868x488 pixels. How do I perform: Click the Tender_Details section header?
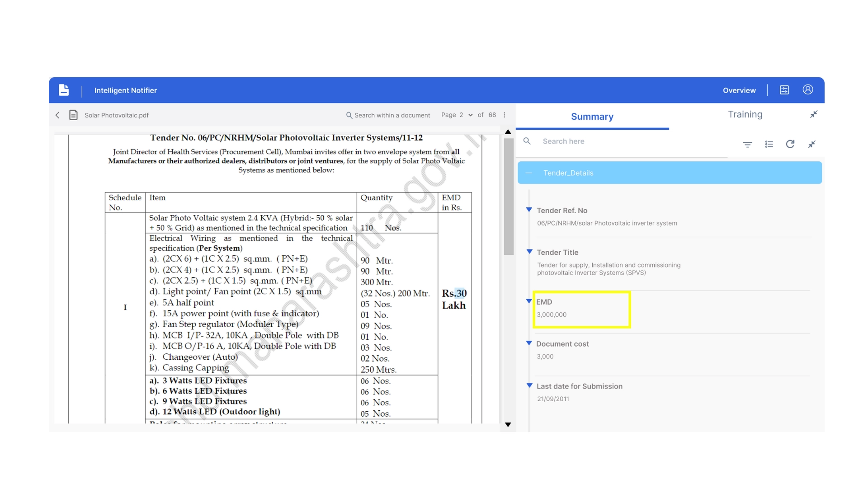point(670,173)
